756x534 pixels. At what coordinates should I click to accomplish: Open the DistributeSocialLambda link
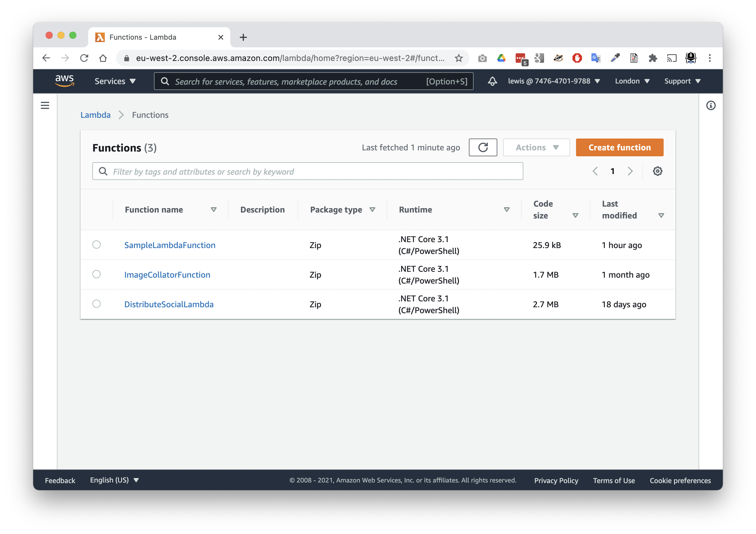[x=169, y=304]
